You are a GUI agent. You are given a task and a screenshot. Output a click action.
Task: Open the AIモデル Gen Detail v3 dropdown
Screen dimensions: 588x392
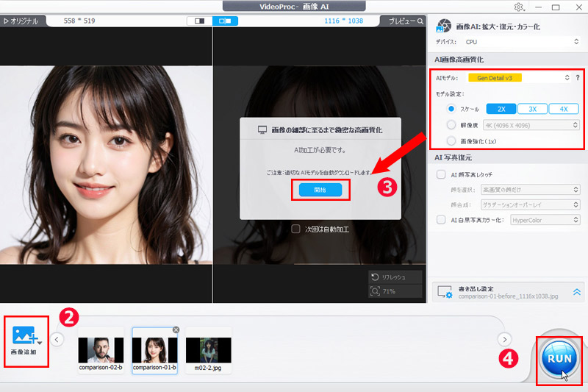click(519, 78)
